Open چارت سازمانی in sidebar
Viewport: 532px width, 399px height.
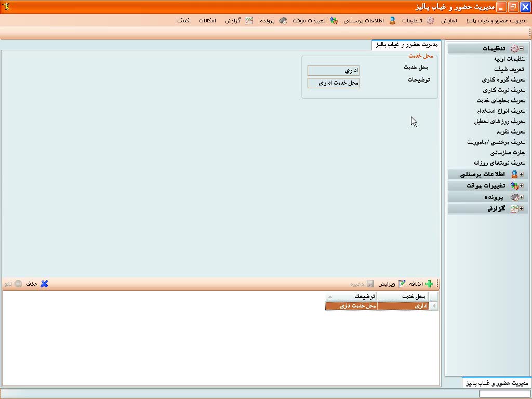coord(508,152)
